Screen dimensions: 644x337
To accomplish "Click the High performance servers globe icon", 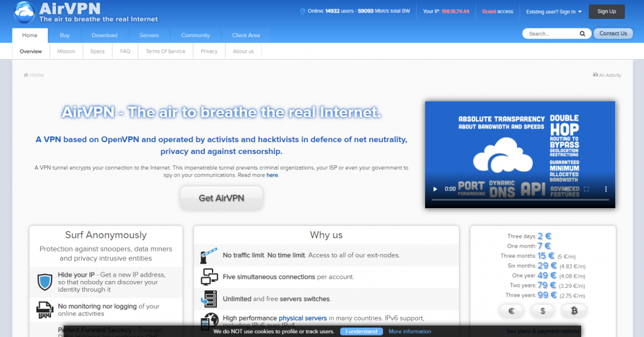I will pos(209,321).
